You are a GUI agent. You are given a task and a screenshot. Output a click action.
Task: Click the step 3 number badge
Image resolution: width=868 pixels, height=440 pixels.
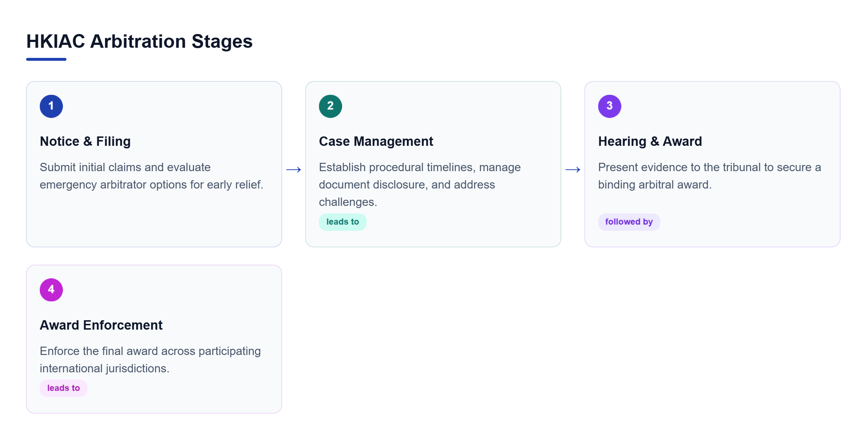[610, 106]
